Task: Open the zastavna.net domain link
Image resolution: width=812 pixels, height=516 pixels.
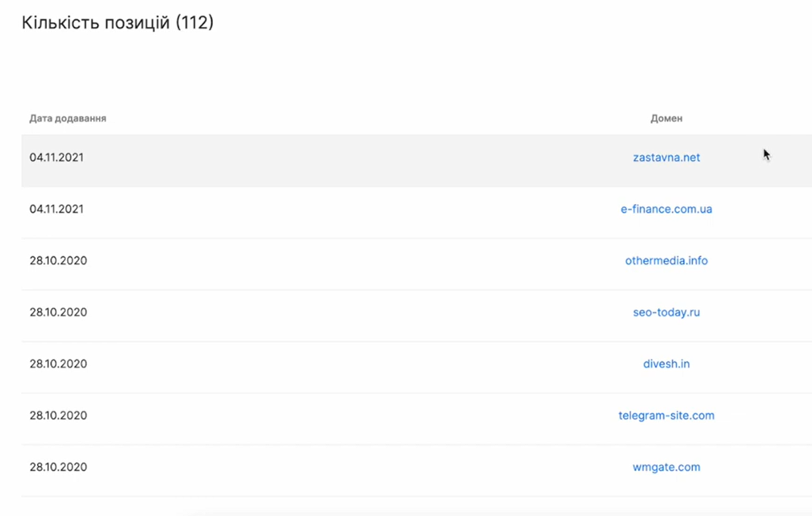Action: tap(666, 158)
